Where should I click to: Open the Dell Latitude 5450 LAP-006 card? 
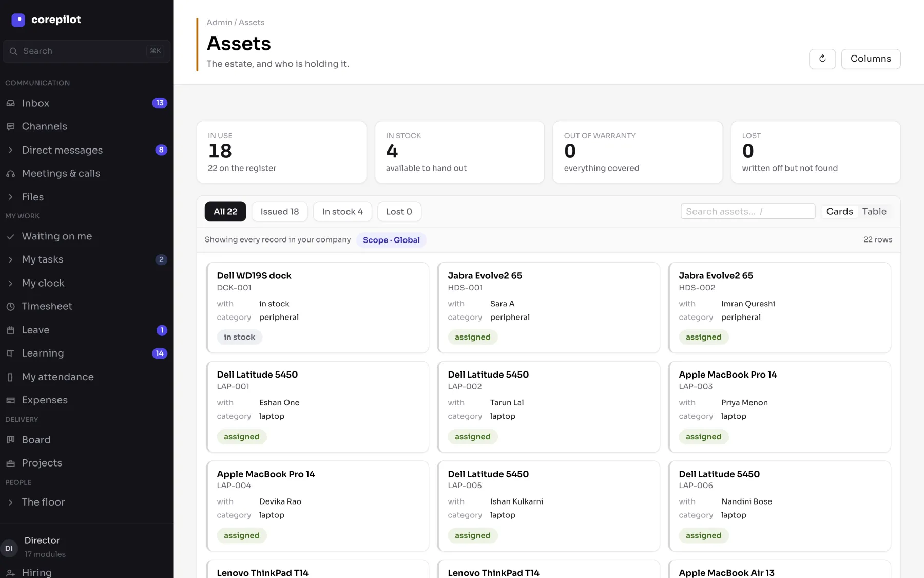[x=779, y=506]
